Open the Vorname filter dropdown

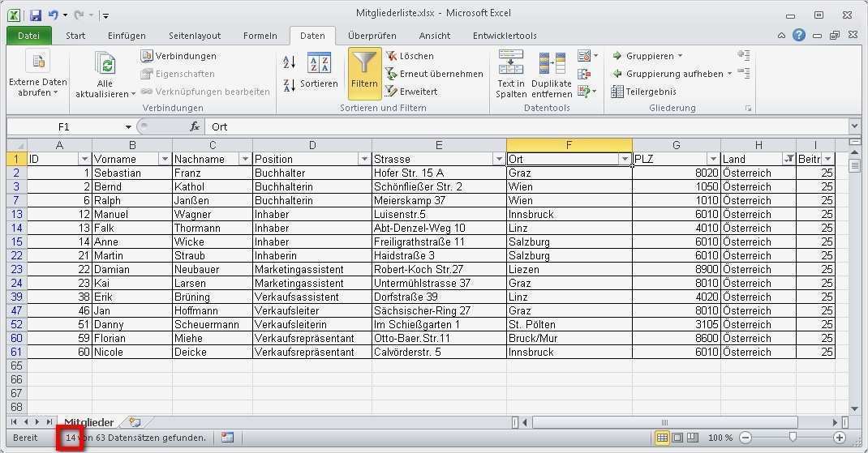pyautogui.click(x=165, y=160)
